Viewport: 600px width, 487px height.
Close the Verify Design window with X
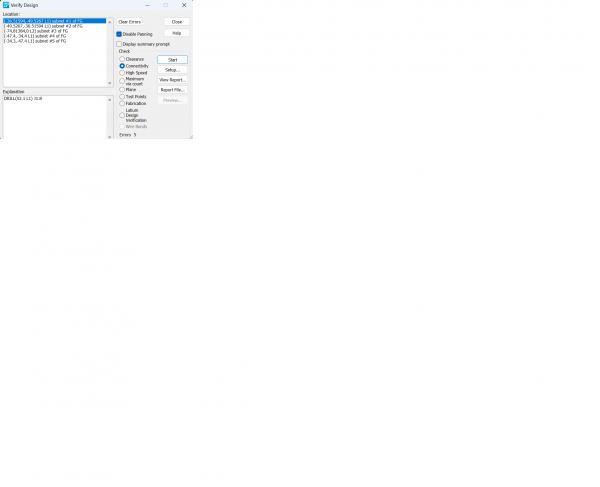(184, 5)
